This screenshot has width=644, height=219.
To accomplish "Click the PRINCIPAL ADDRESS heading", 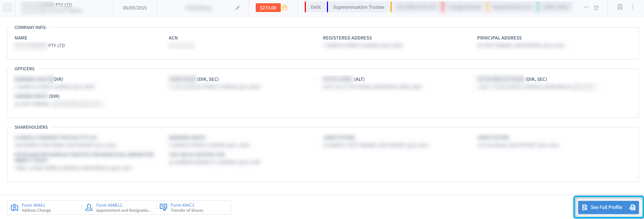I will [x=499, y=38].
